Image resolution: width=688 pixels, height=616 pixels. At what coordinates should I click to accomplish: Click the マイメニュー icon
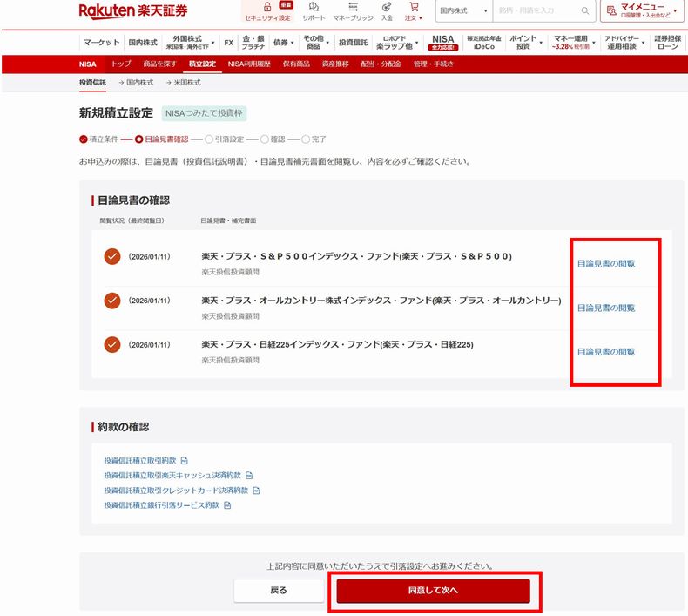click(611, 10)
